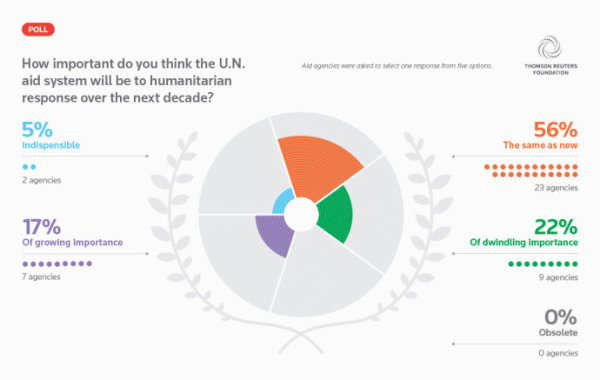This screenshot has height=380, width=600.
Task: Click the right laurel branch decoration
Action: pyautogui.click(x=411, y=237)
